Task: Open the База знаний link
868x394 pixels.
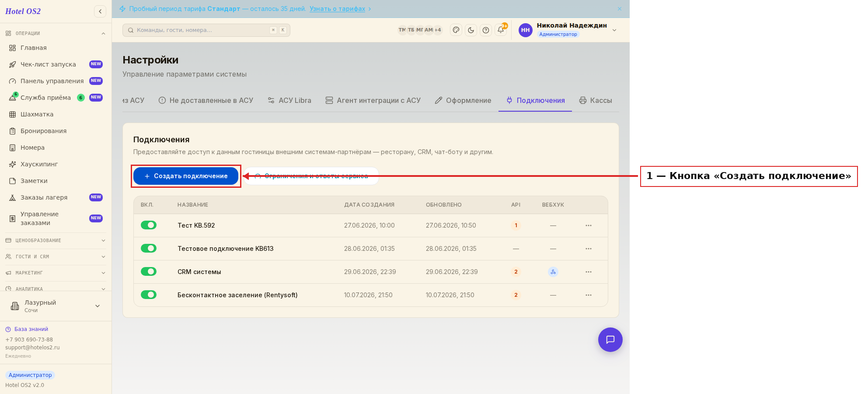Action: coord(27,329)
